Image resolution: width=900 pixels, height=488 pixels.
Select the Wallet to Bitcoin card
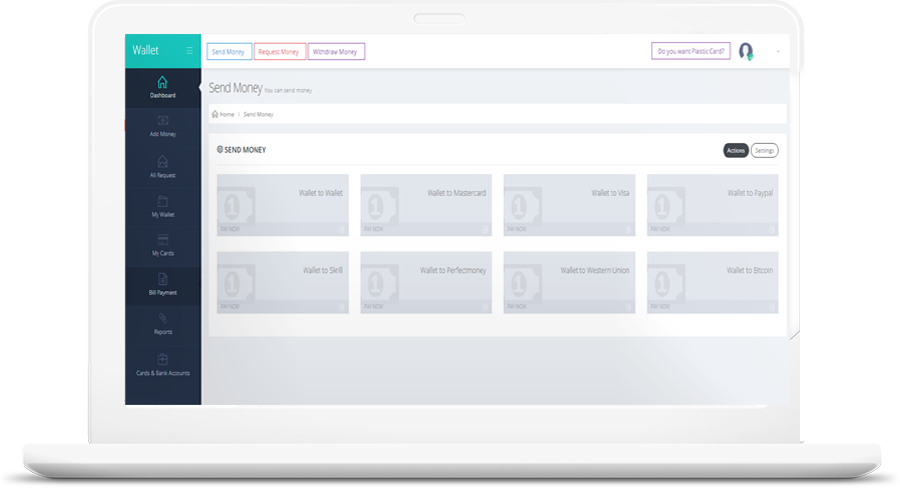coord(712,283)
